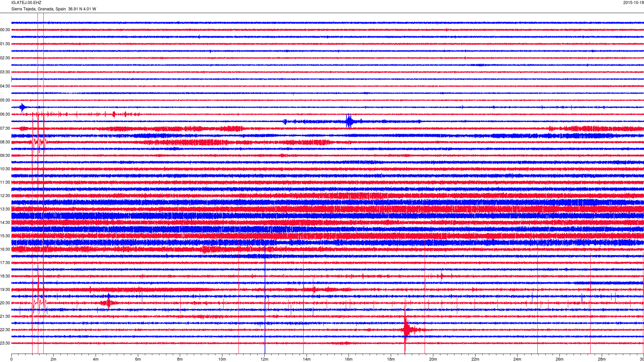This screenshot has height=362, width=644.
Task: Click the 23:30 time label
Action: click(5, 343)
